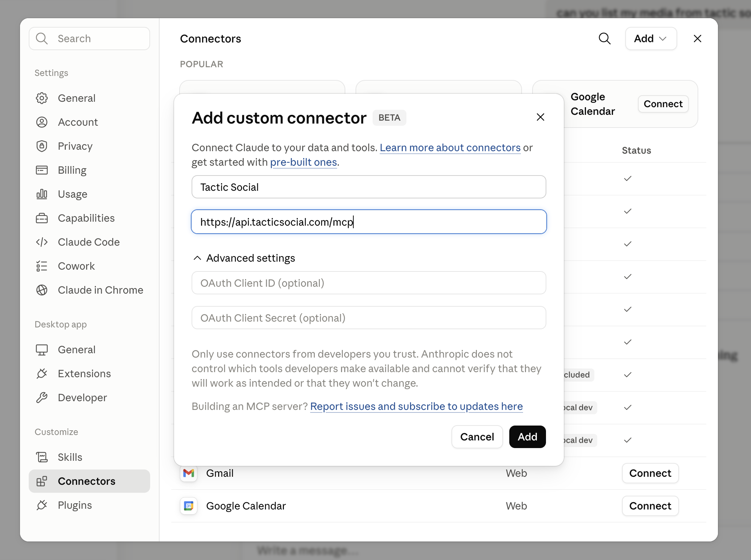This screenshot has height=560, width=751.
Task: Click the Capabilities toolbox icon
Action: click(42, 218)
